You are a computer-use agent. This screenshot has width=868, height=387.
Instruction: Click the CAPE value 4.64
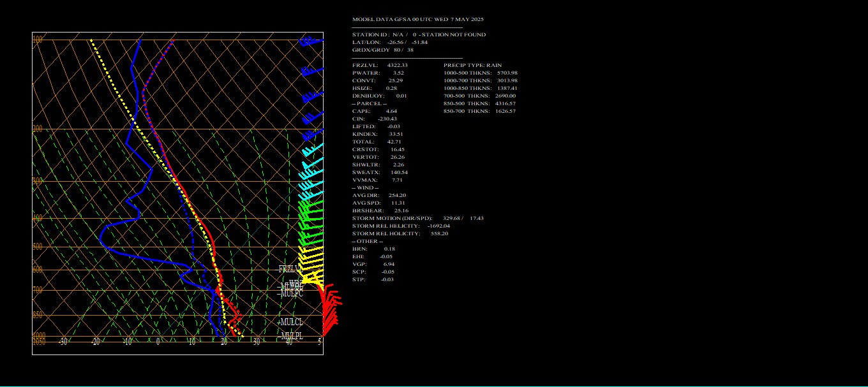click(391, 111)
